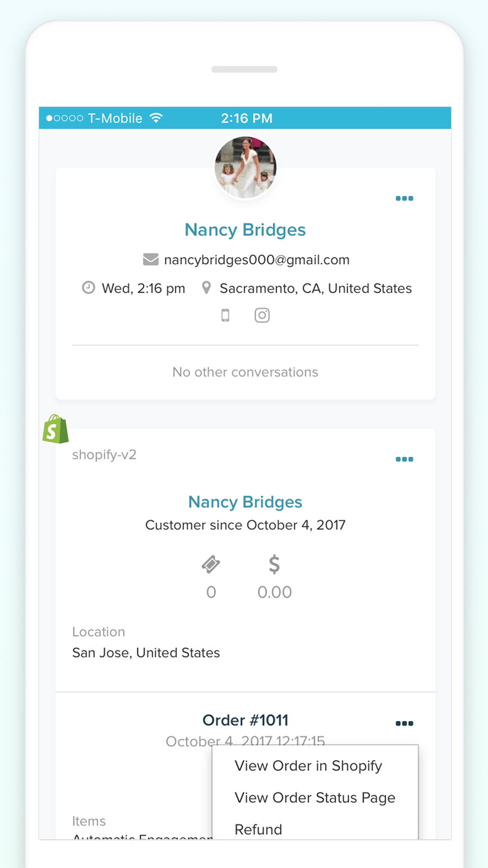
Task: Click the Instagram icon on profile card
Action: pyautogui.click(x=262, y=315)
